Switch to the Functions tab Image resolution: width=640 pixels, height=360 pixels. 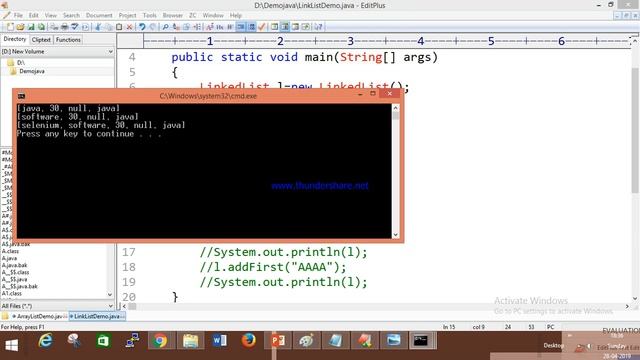(x=68, y=40)
